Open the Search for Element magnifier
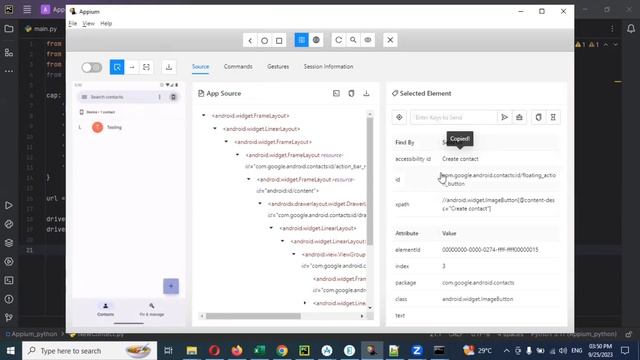Viewport: 640px width, 360px height. (353, 40)
